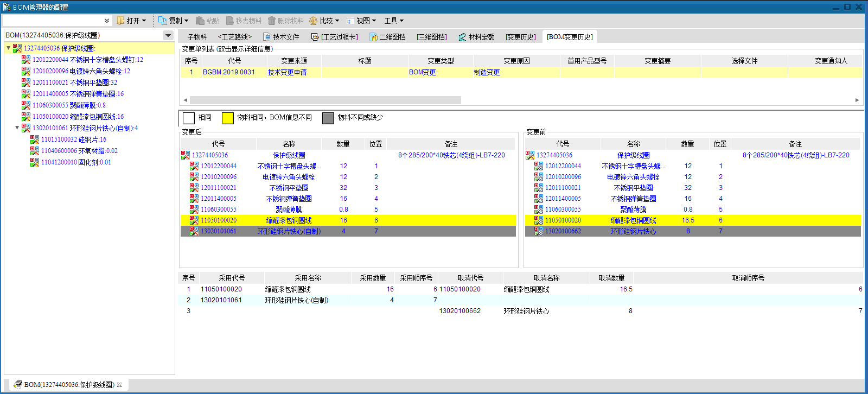The image size is (868, 394).
Task: Collapse the 13020101061 环形硅钢片铁心 tree node
Action: (17, 128)
